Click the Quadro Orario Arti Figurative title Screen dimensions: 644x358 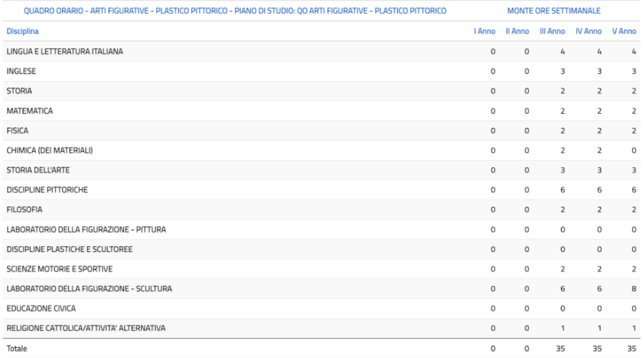tap(235, 11)
